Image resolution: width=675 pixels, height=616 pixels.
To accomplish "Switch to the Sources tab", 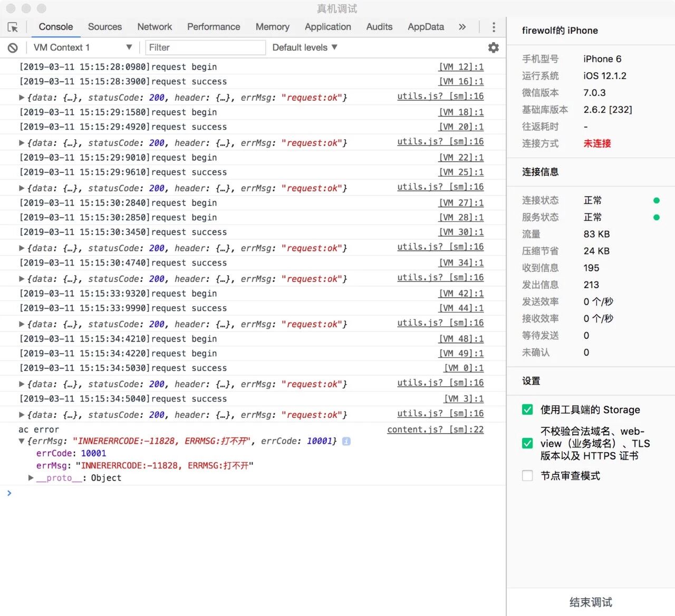I will (x=104, y=27).
